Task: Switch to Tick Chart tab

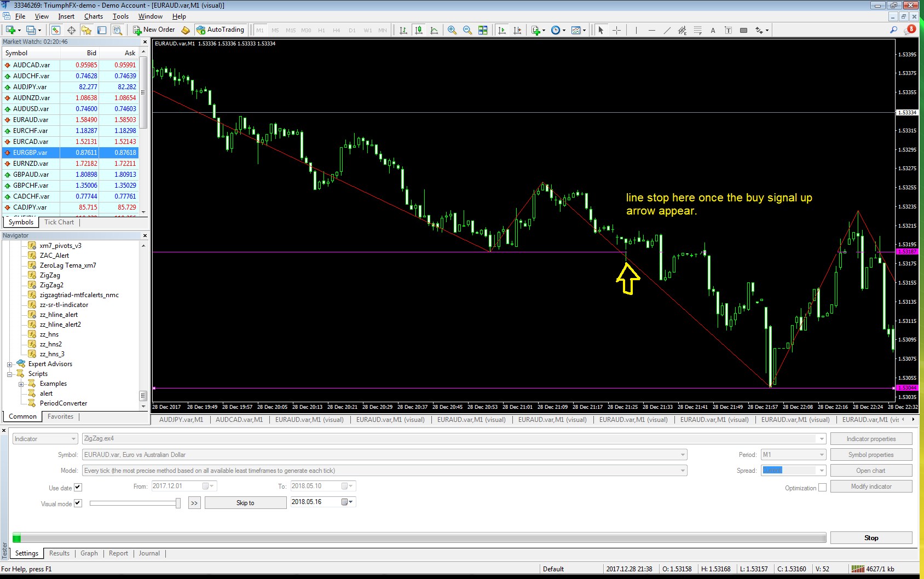Action: tap(59, 222)
